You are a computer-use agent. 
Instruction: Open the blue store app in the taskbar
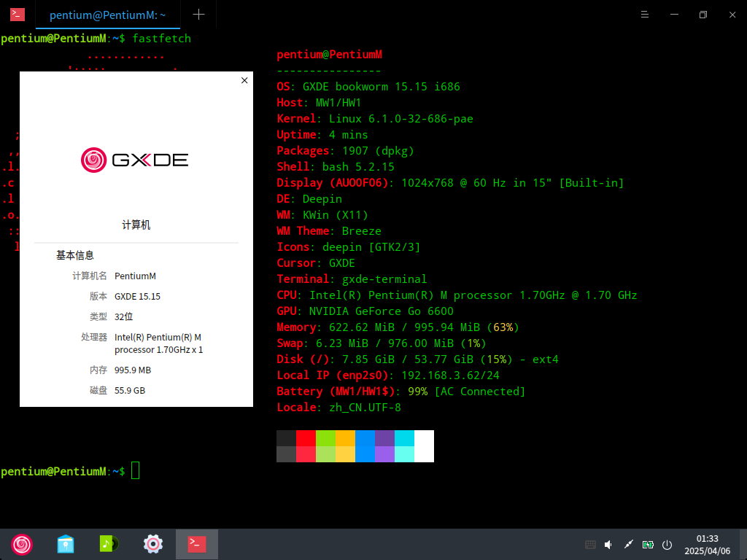[66, 544]
